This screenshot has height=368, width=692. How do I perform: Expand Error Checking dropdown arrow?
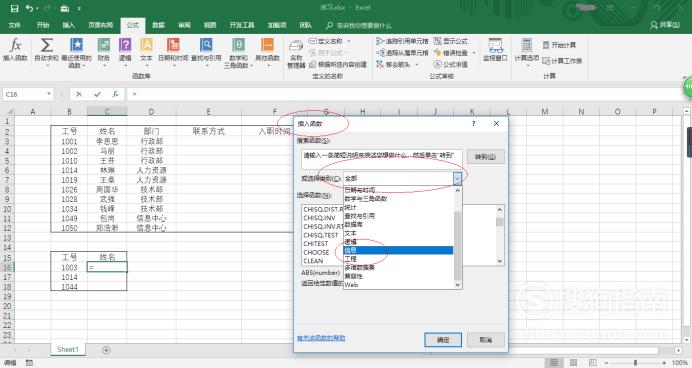tap(474, 53)
